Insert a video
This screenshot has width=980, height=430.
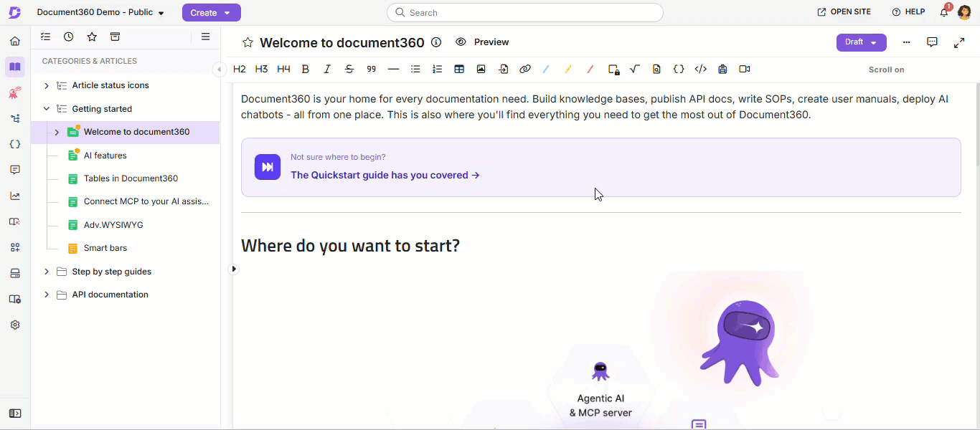[745, 70]
